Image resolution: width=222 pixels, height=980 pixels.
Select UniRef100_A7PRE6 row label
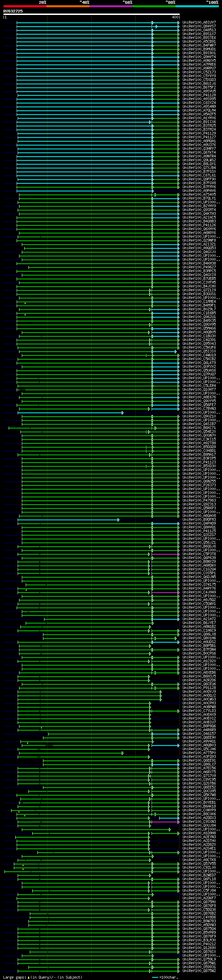click(x=199, y=65)
